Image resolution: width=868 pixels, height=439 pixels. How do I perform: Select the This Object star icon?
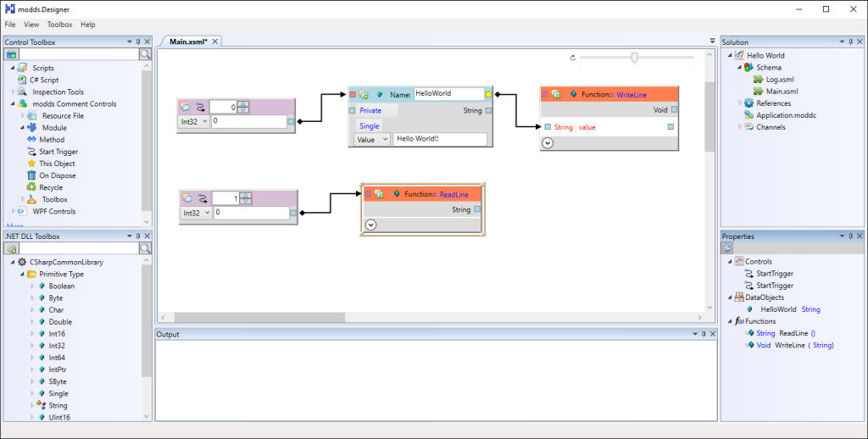31,164
